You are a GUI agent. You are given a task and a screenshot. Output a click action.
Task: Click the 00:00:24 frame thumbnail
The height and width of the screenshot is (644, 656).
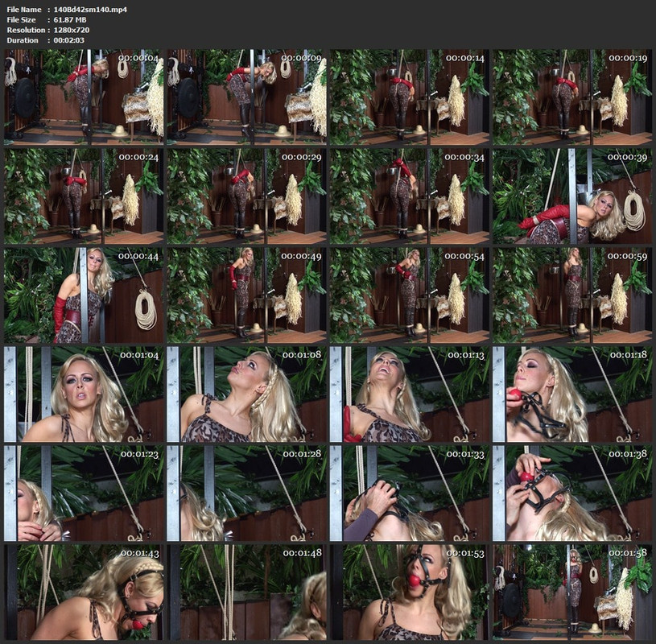(84, 196)
